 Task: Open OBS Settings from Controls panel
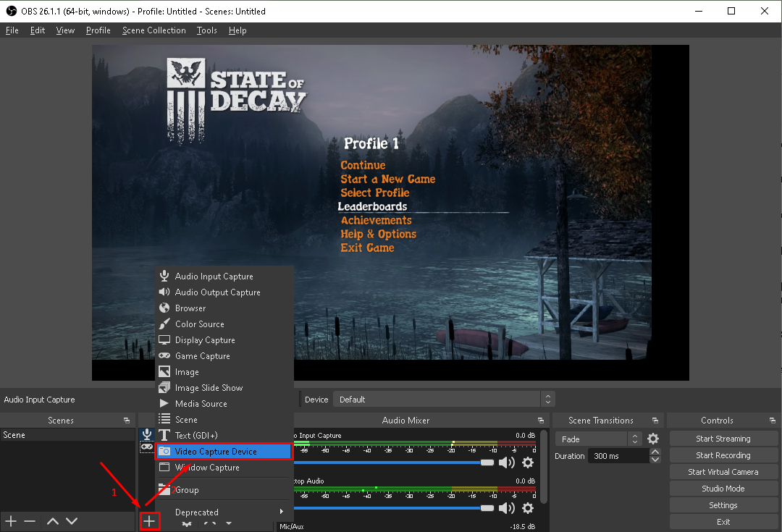coord(723,505)
